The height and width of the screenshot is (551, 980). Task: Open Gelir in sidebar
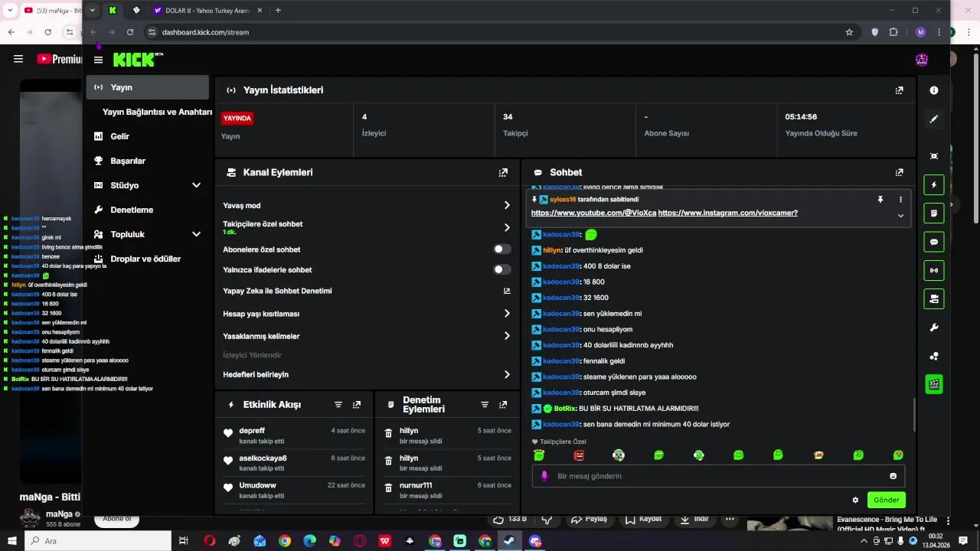(x=119, y=136)
